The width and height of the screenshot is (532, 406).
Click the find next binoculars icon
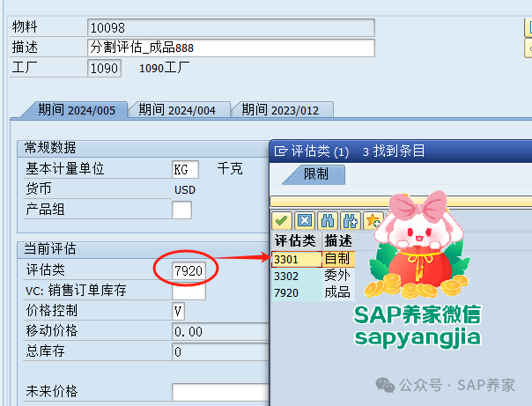click(x=350, y=220)
